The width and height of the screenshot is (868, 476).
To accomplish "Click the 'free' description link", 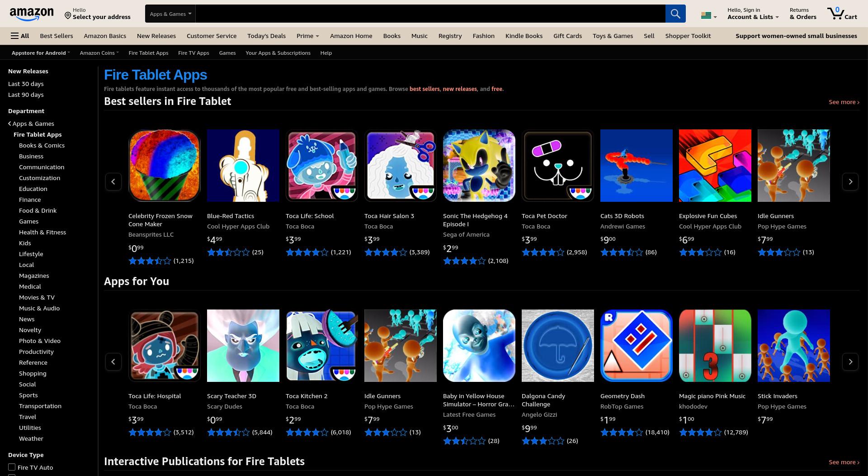I will click(x=497, y=89).
